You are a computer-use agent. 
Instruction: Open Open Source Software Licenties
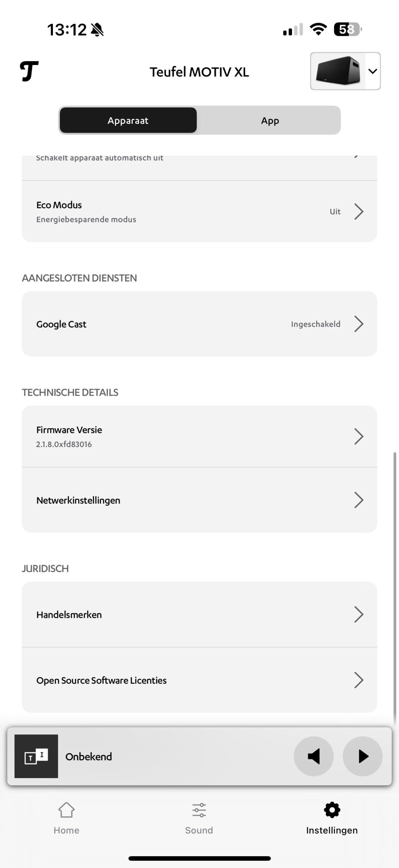point(199,680)
